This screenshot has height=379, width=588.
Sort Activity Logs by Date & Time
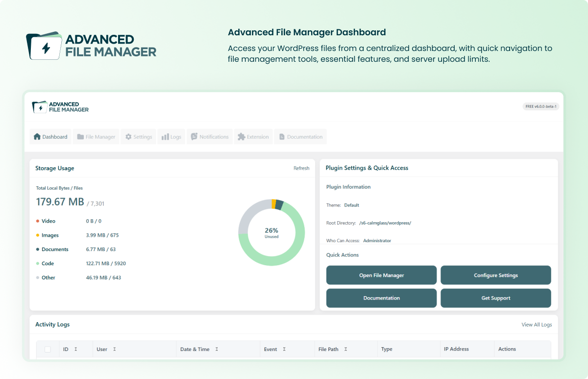(217, 349)
